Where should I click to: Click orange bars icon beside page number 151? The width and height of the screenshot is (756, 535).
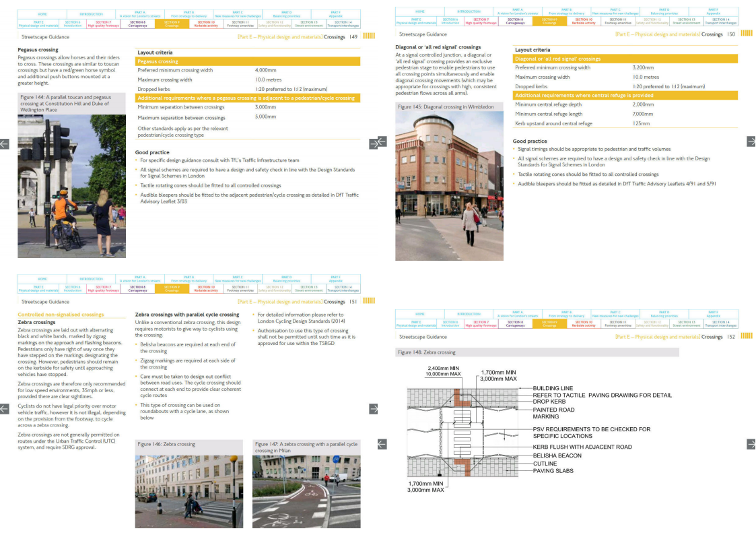point(369,301)
